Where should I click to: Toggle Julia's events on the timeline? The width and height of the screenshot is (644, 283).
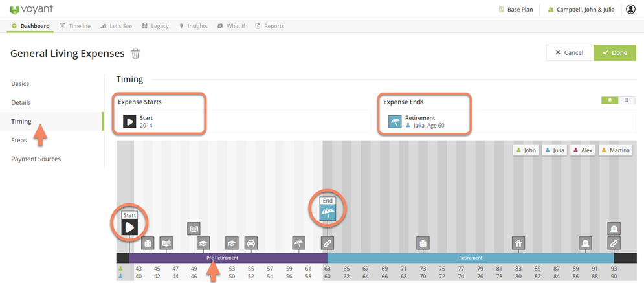556,150
